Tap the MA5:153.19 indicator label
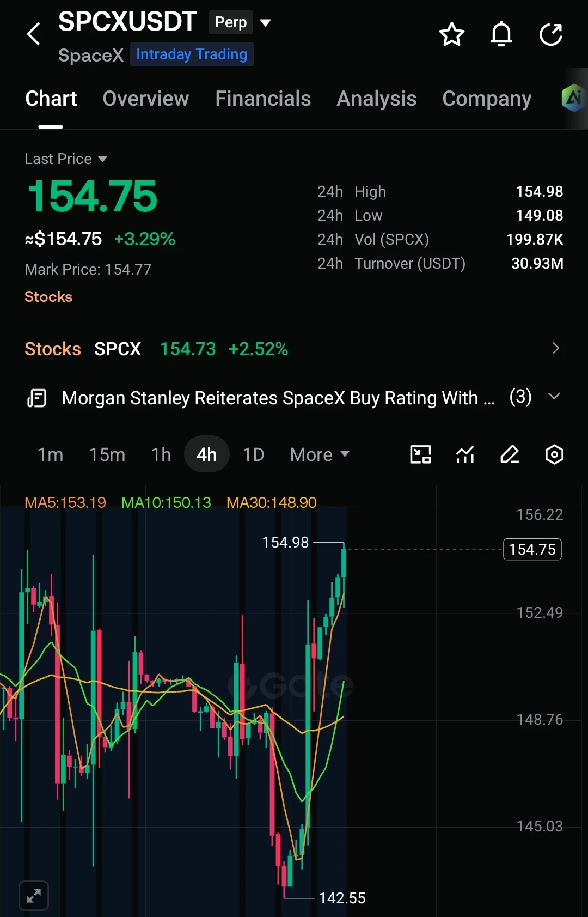588x917 pixels. (65, 502)
